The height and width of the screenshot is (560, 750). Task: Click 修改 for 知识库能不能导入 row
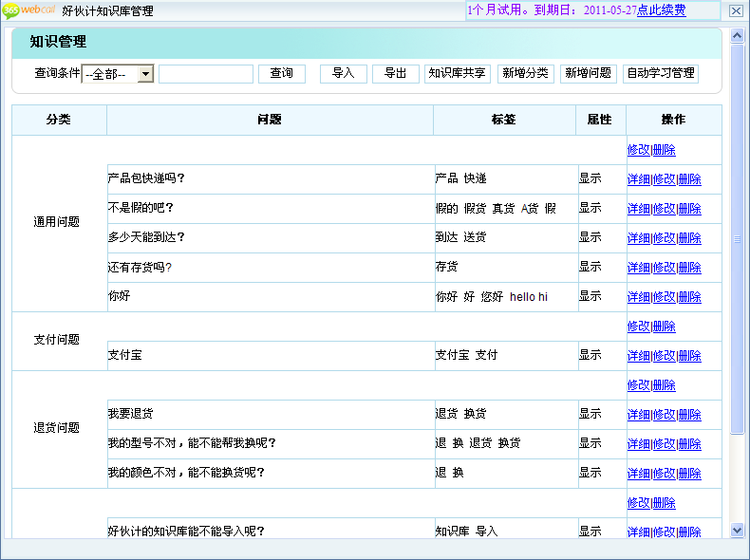click(x=665, y=532)
